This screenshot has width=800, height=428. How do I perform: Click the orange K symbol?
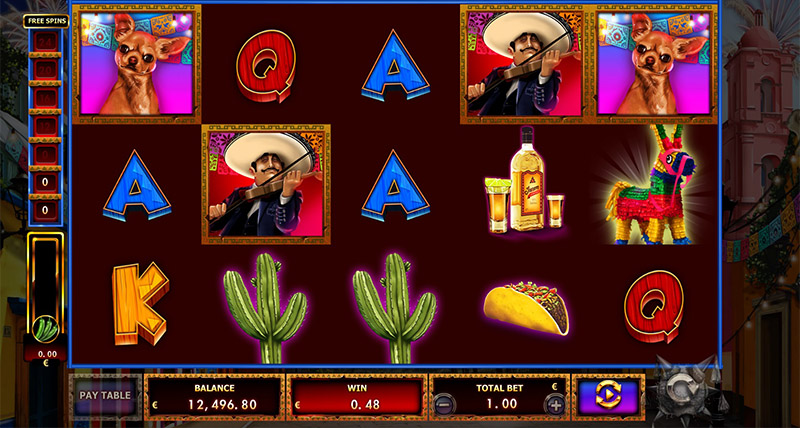click(x=140, y=304)
